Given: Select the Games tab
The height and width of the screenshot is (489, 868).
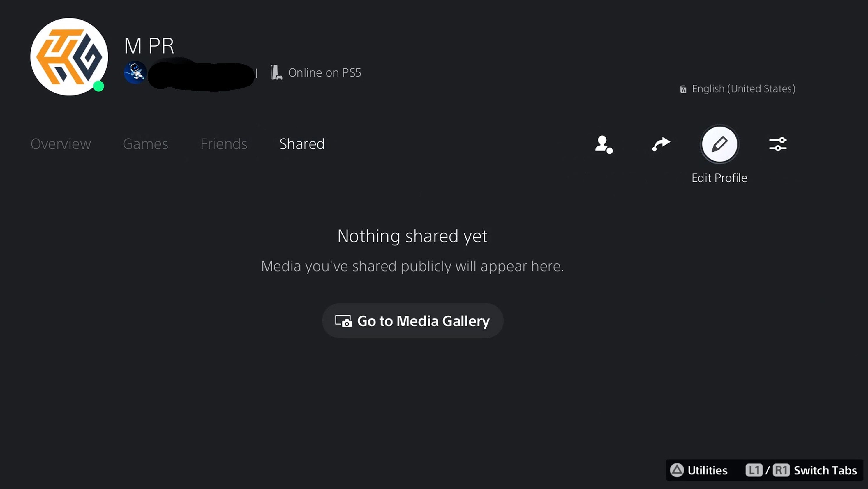Looking at the screenshot, I should tap(145, 143).
